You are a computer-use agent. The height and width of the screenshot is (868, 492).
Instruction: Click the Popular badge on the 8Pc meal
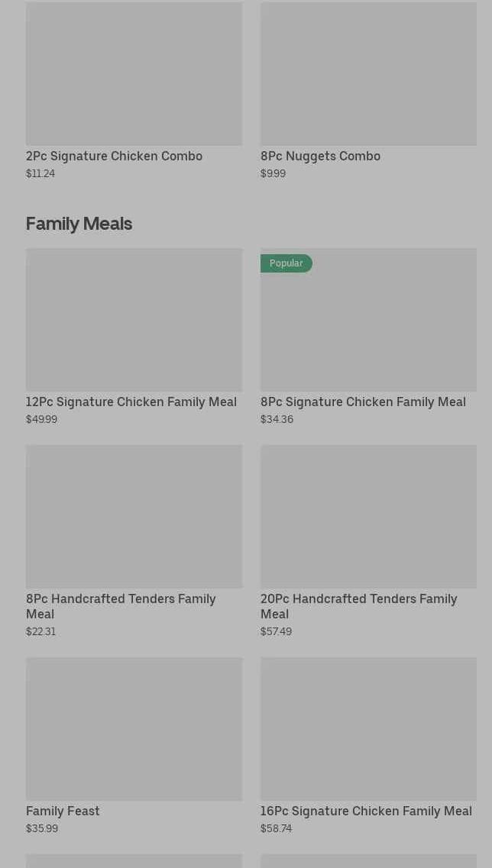coord(286,263)
